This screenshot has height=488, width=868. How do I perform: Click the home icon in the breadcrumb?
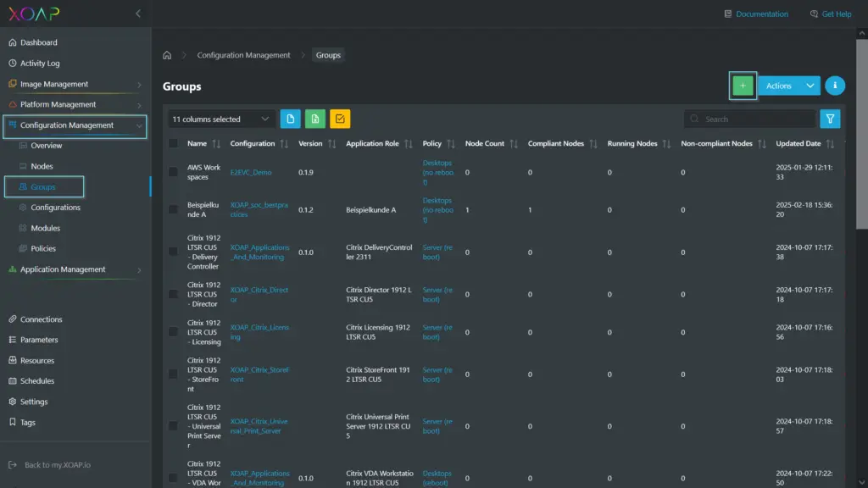166,54
